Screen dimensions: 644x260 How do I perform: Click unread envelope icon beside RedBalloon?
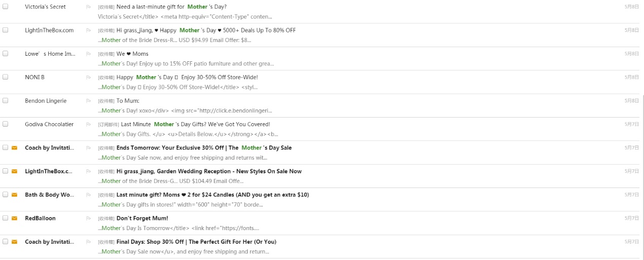pos(15,218)
